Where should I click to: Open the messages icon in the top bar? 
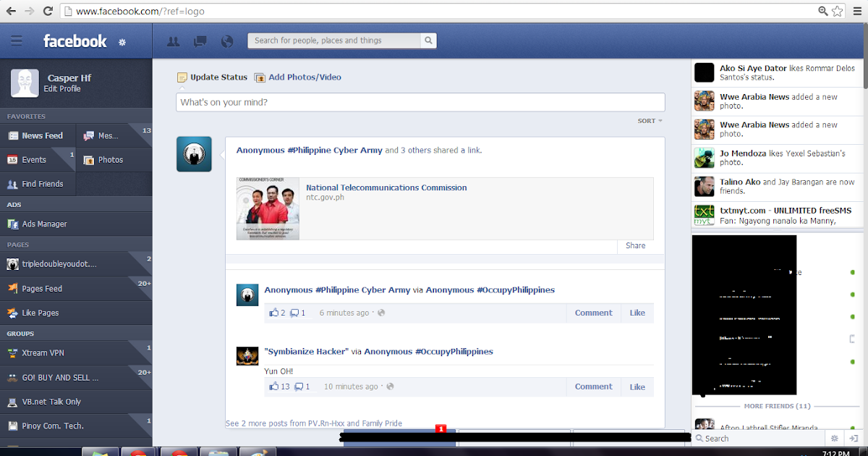point(200,41)
